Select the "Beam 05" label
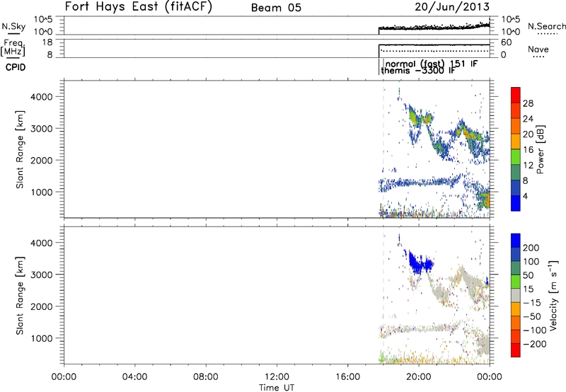The height and width of the screenshot is (392, 566). (276, 8)
